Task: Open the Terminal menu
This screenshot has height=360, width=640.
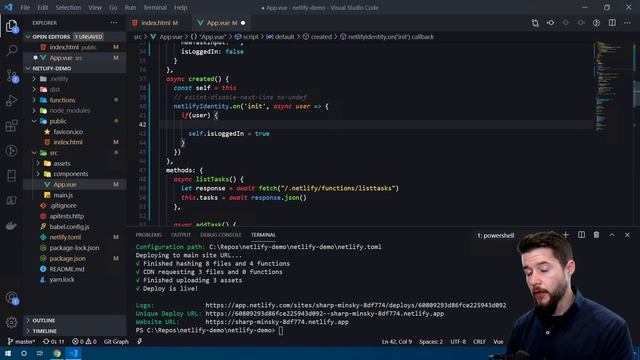Action: pos(155,7)
